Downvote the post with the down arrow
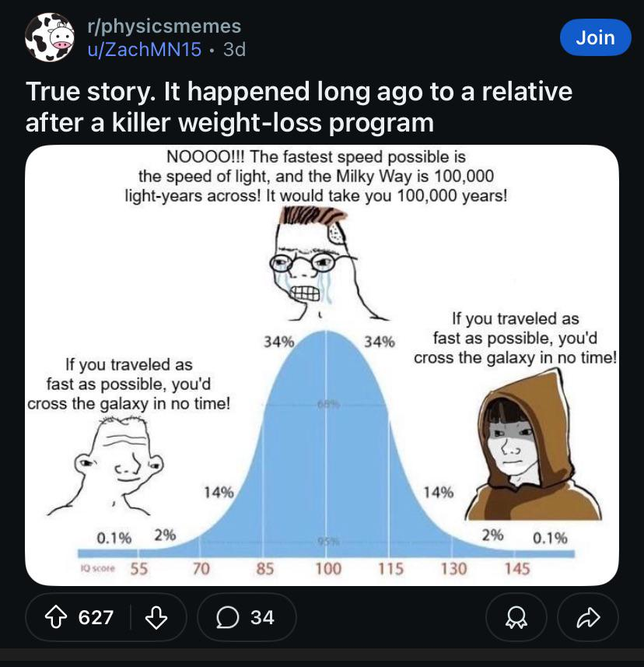 157,617
